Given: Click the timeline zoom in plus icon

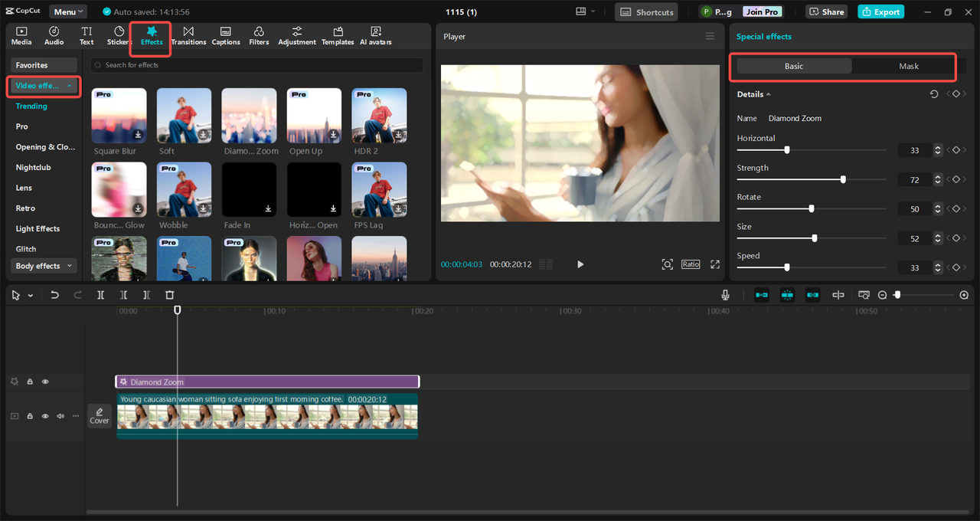Looking at the screenshot, I should pos(964,295).
